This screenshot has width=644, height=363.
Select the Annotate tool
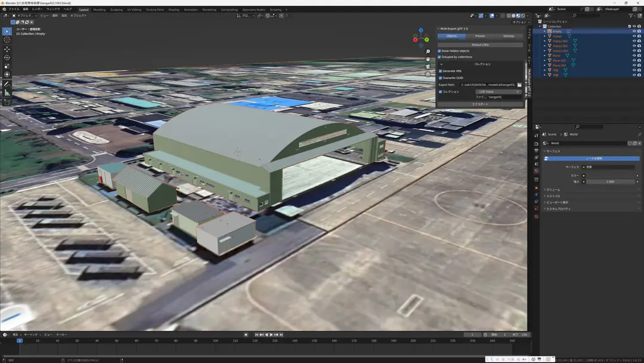pyautogui.click(x=7, y=84)
